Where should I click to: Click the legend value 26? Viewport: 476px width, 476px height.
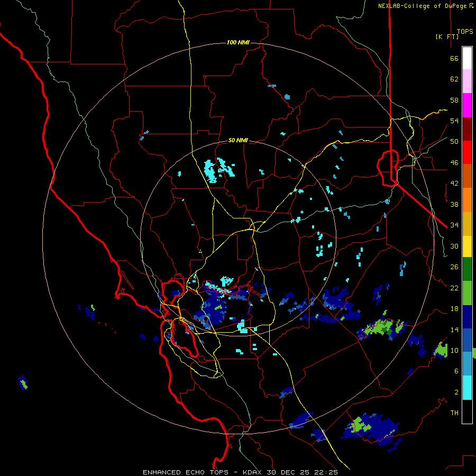point(454,267)
